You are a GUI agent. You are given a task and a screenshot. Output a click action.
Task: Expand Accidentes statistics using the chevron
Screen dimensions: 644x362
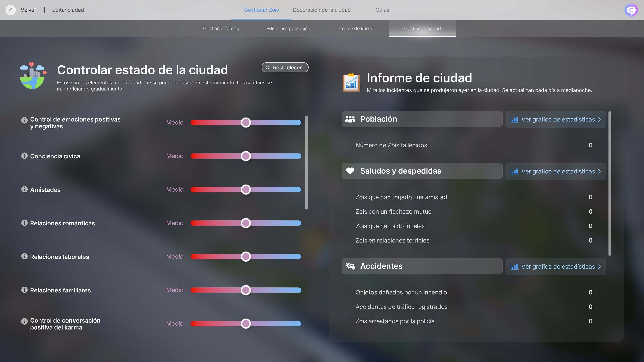[600, 267]
